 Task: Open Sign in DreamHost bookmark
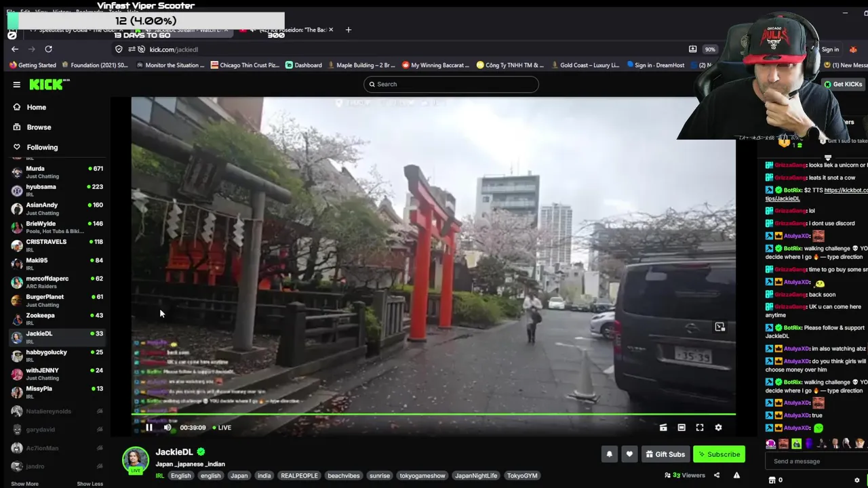tap(656, 65)
